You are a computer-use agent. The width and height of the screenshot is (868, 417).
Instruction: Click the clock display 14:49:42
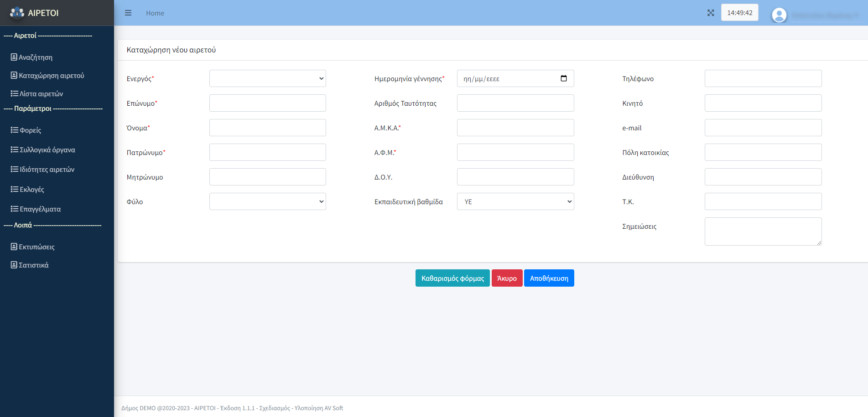pos(740,13)
